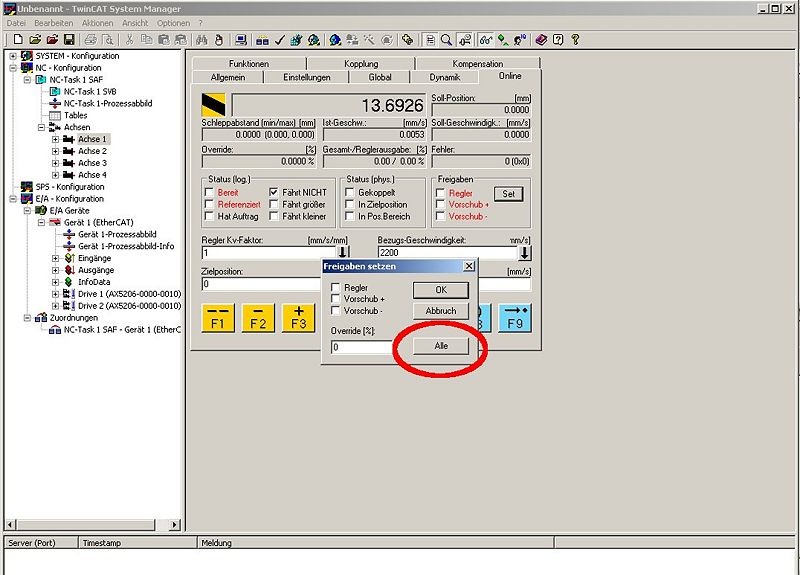Switch to the Funktionen tab
800x575 pixels.
249,63
